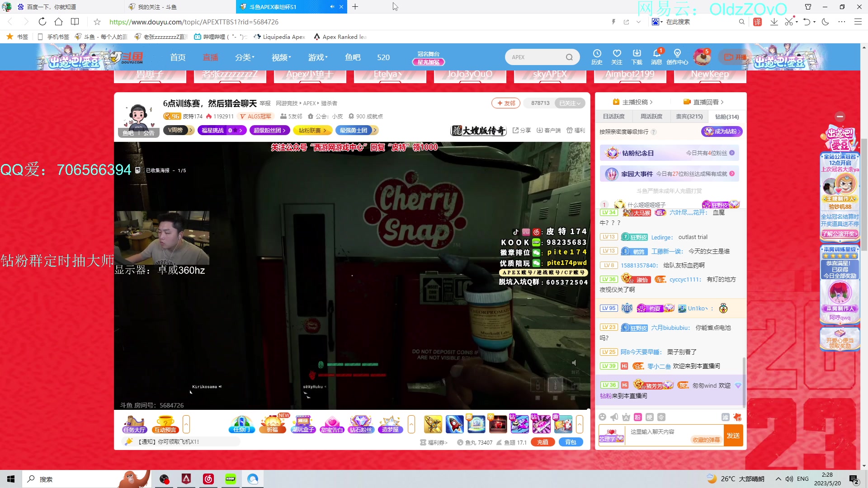Send the blue rocket gift

click(x=454, y=424)
